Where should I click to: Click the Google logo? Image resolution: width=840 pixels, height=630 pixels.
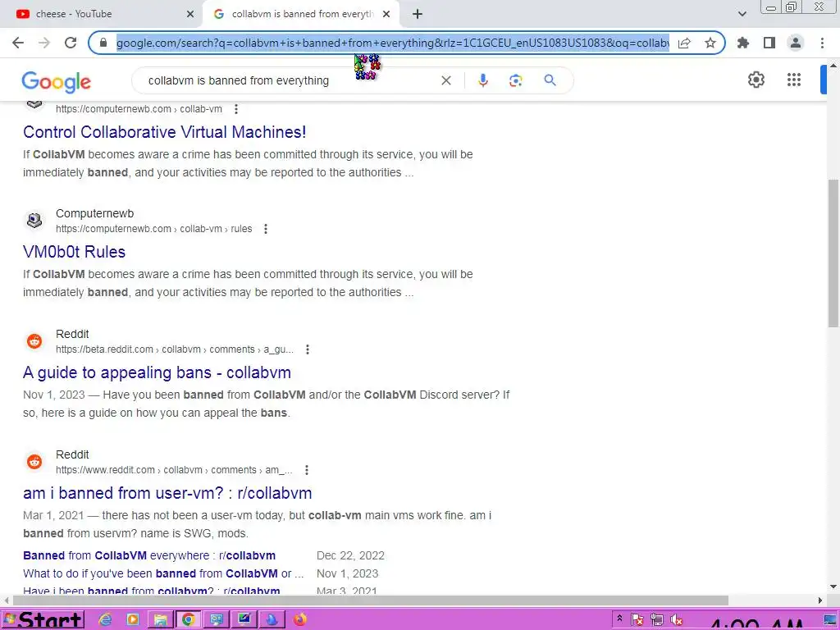pyautogui.click(x=57, y=81)
